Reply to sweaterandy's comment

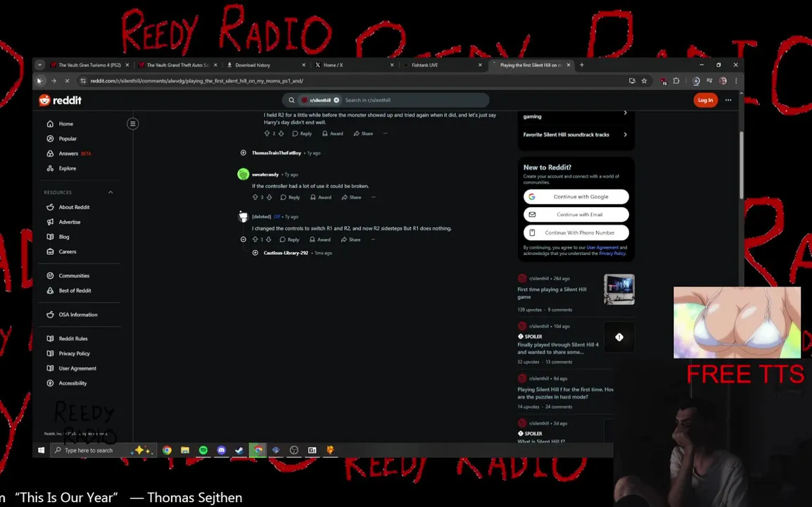[290, 197]
